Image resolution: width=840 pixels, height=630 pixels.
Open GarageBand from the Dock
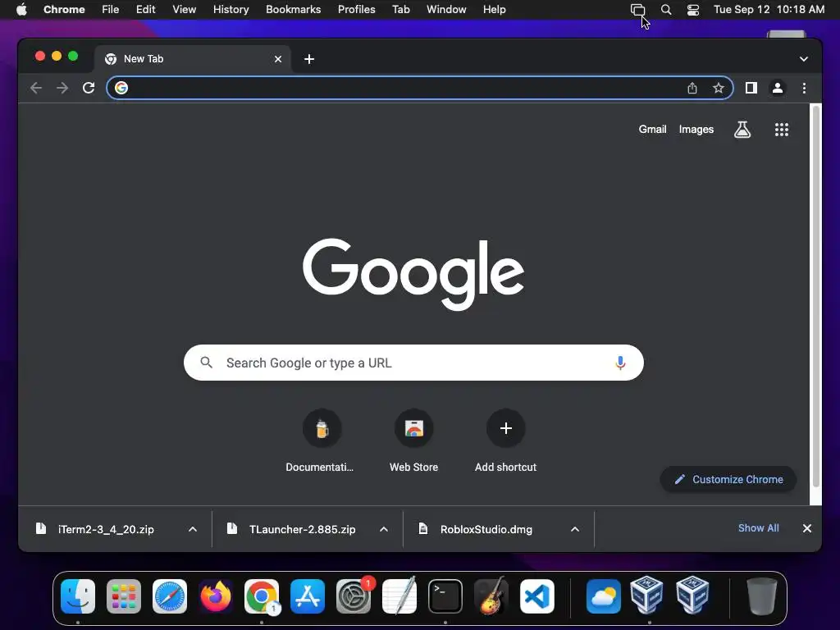491,596
